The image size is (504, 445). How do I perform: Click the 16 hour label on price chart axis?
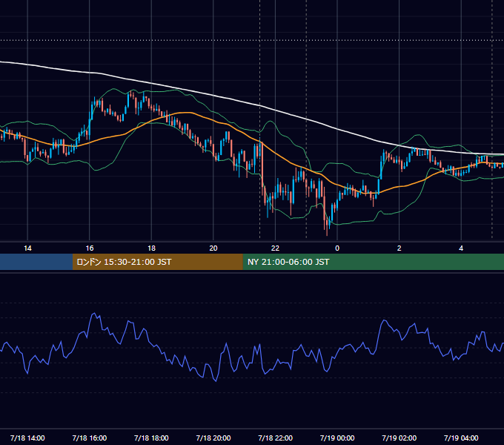pos(90,248)
